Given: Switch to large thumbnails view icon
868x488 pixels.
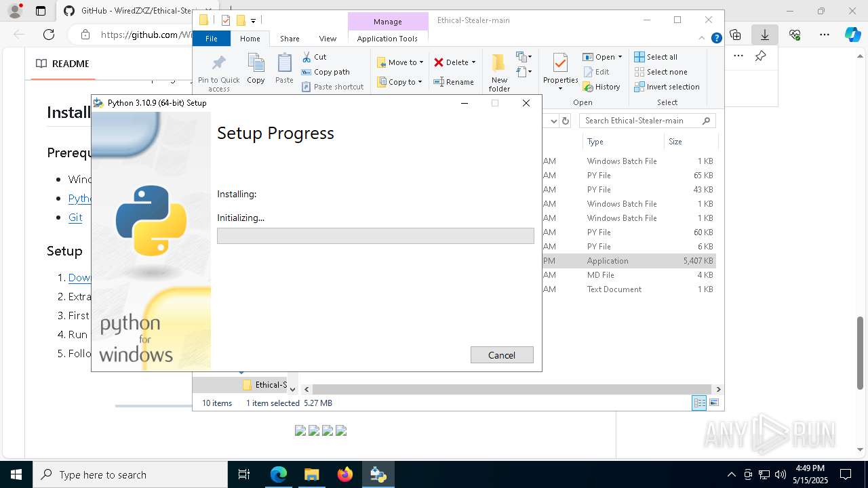Looking at the screenshot, I should pyautogui.click(x=713, y=403).
